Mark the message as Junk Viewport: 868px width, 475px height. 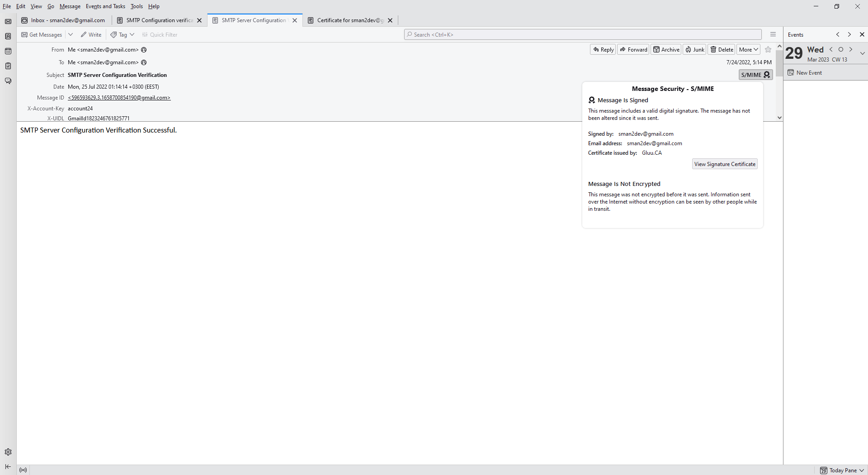(x=694, y=49)
